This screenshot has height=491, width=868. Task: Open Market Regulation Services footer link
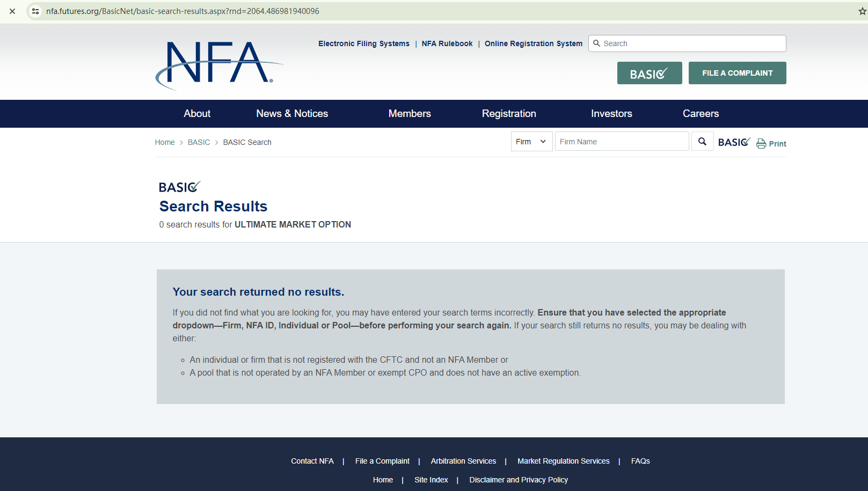(564, 461)
